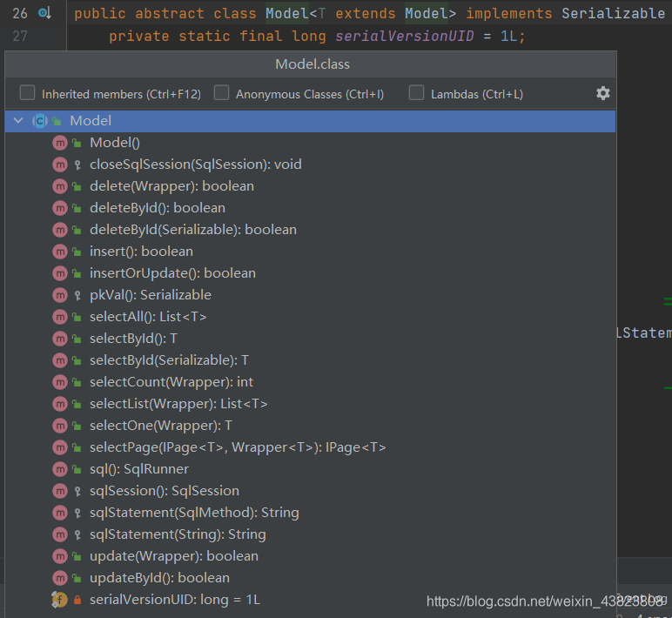The height and width of the screenshot is (618, 672).
Task: Click the private lock icon of serialVersionUID
Action: pyautogui.click(x=77, y=600)
